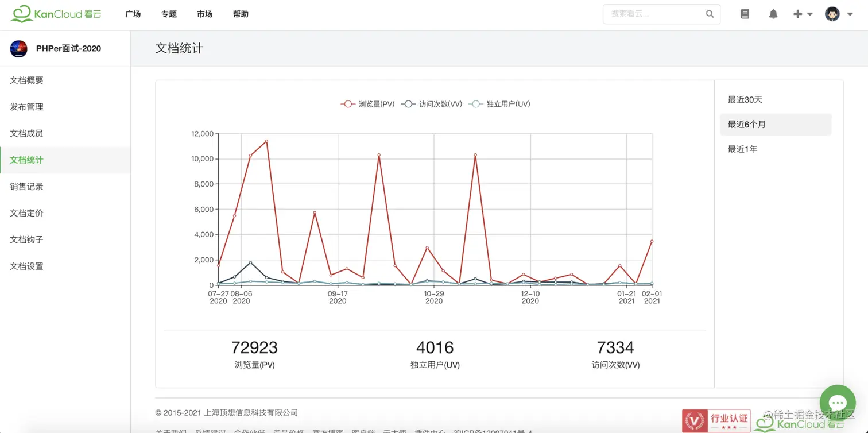Image resolution: width=868 pixels, height=433 pixels.
Task: Click the KanCloud logo in header
Action: 56,14
